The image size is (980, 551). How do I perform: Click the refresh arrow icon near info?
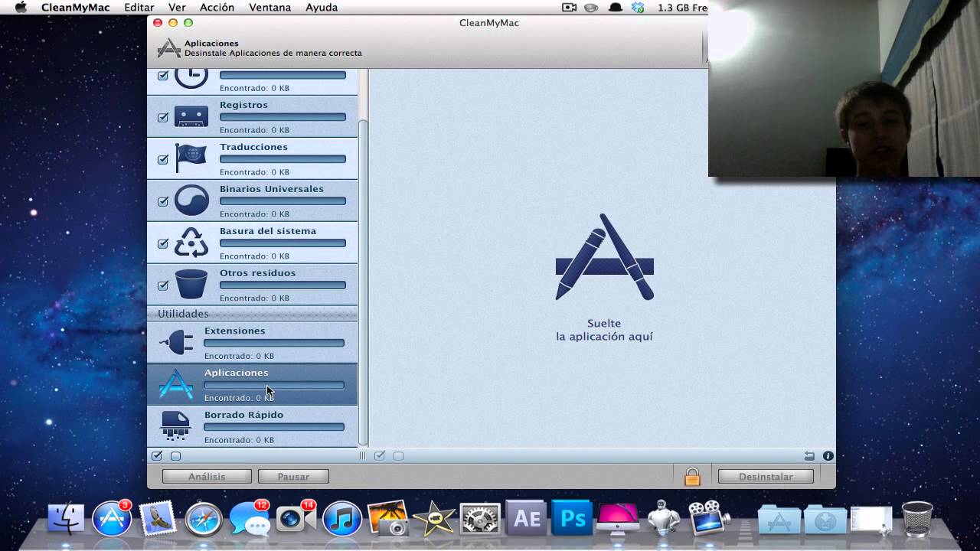[x=810, y=455]
